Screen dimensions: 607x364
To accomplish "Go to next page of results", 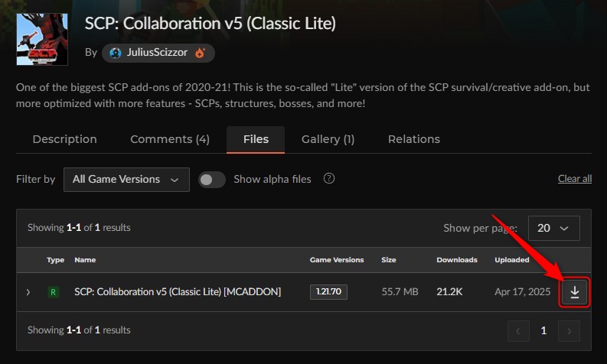I will pos(569,330).
